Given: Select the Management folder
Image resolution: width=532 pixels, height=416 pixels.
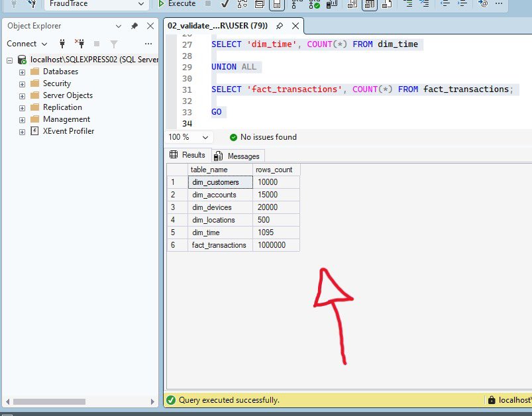Looking at the screenshot, I should click(66, 119).
